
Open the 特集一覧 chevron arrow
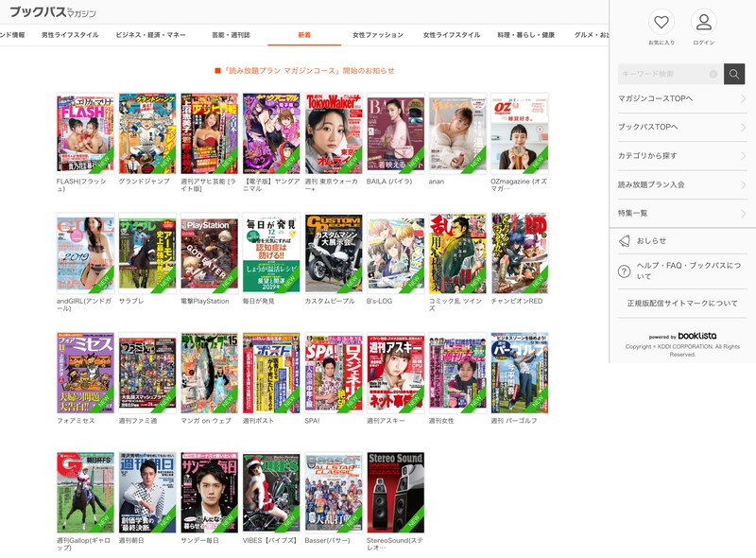[x=743, y=214]
